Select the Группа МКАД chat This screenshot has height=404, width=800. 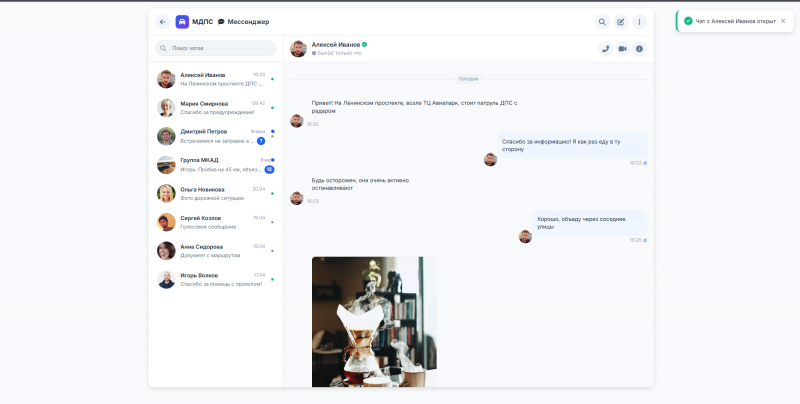click(216, 165)
